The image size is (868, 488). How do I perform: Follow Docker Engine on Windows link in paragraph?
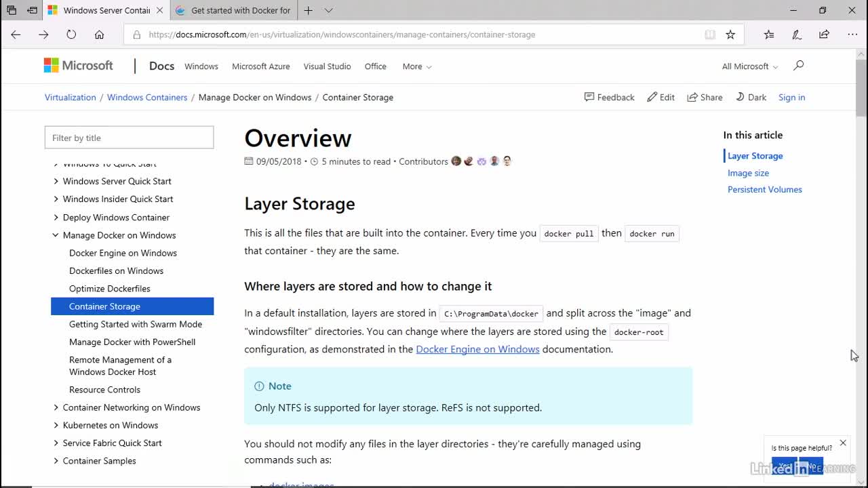pos(477,349)
